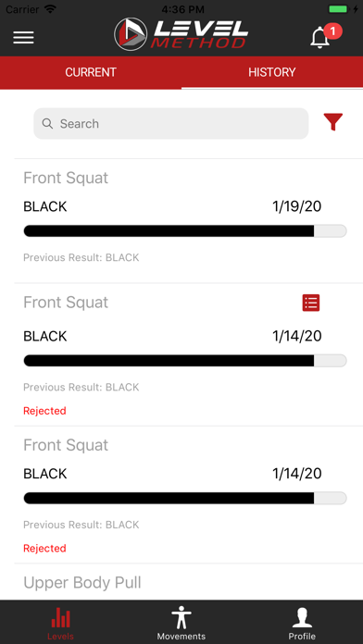Open the Levels bar chart tab
The width and height of the screenshot is (363, 644).
tap(60, 624)
